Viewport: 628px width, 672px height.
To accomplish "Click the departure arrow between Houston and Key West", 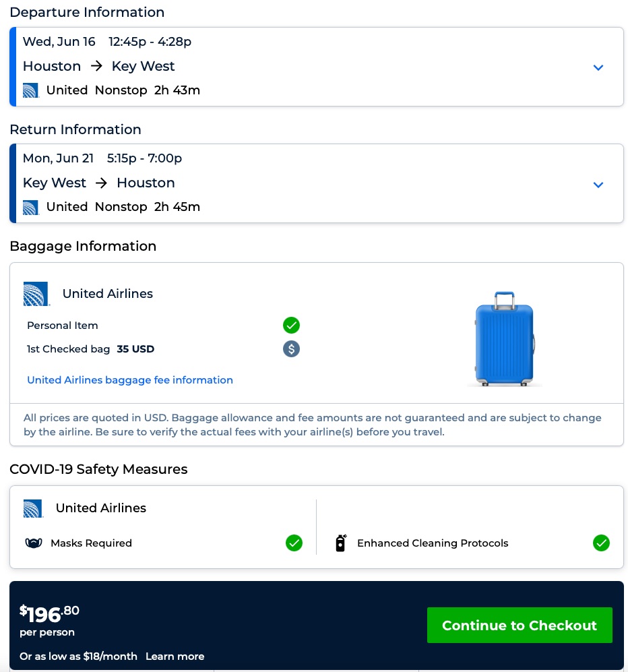I will coord(96,66).
